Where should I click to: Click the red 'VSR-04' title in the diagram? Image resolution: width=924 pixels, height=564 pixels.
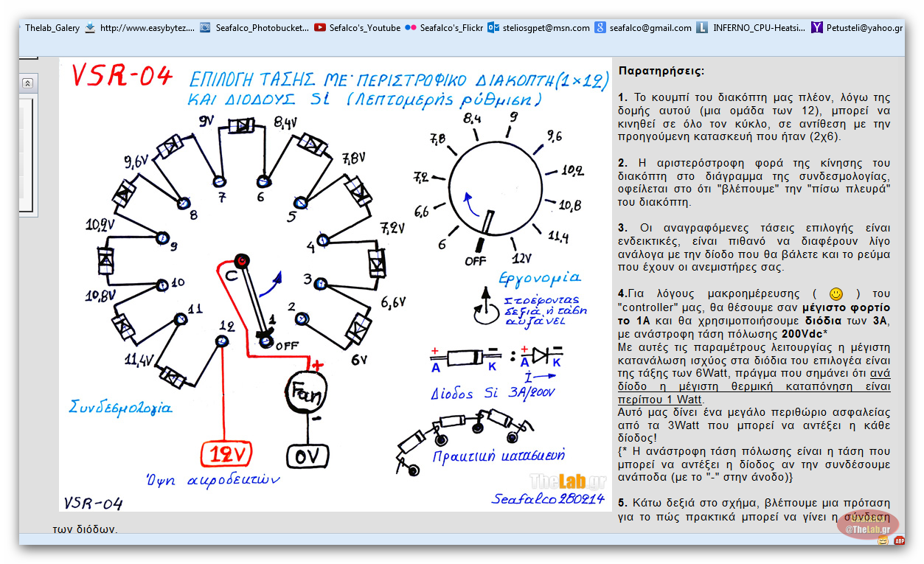click(121, 75)
